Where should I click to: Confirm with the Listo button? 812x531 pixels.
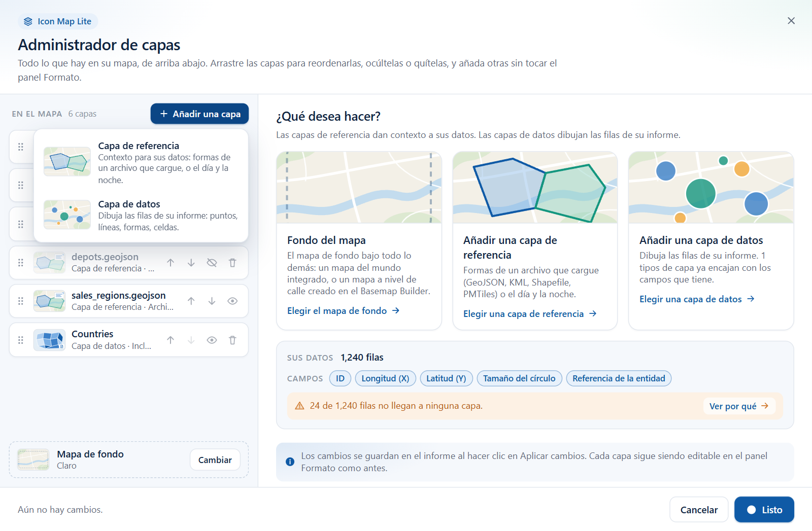[764, 510]
